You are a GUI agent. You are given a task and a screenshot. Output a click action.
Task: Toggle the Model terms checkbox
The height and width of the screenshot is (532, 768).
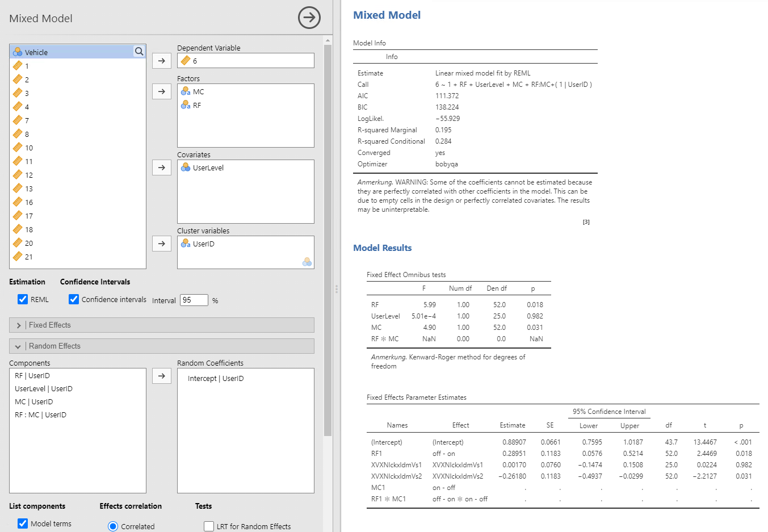pos(23,523)
